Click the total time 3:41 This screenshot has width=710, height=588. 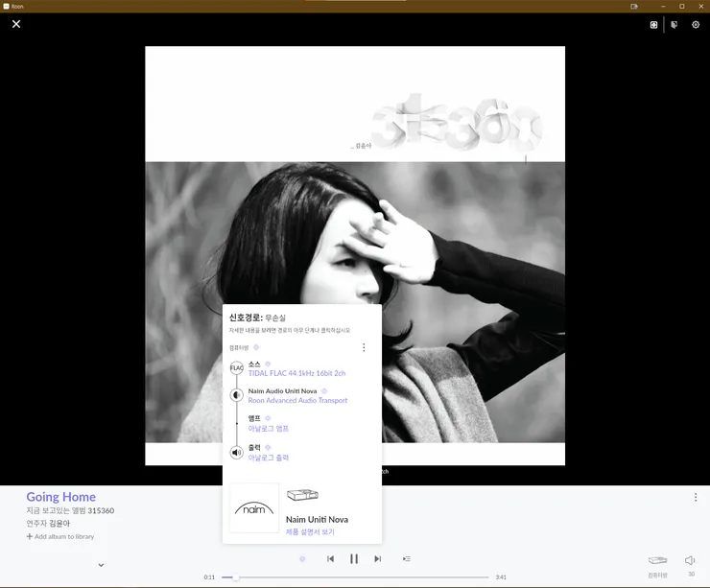(x=501, y=577)
